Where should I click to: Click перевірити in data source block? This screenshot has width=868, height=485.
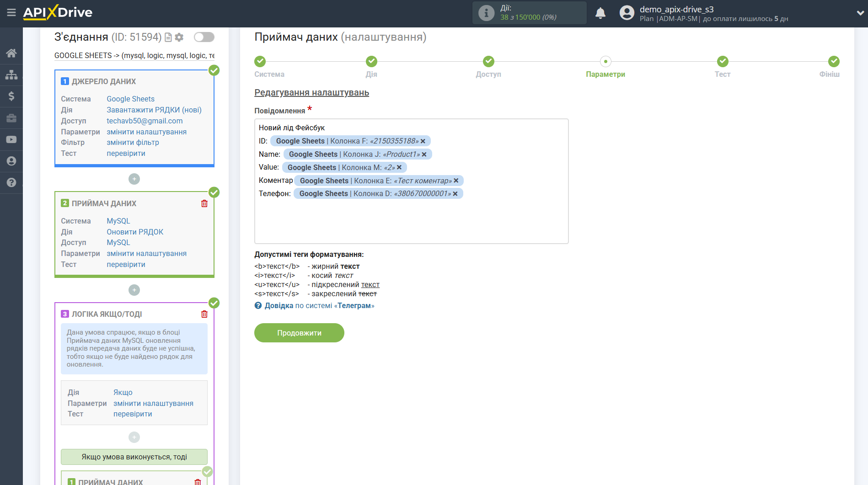(x=126, y=153)
